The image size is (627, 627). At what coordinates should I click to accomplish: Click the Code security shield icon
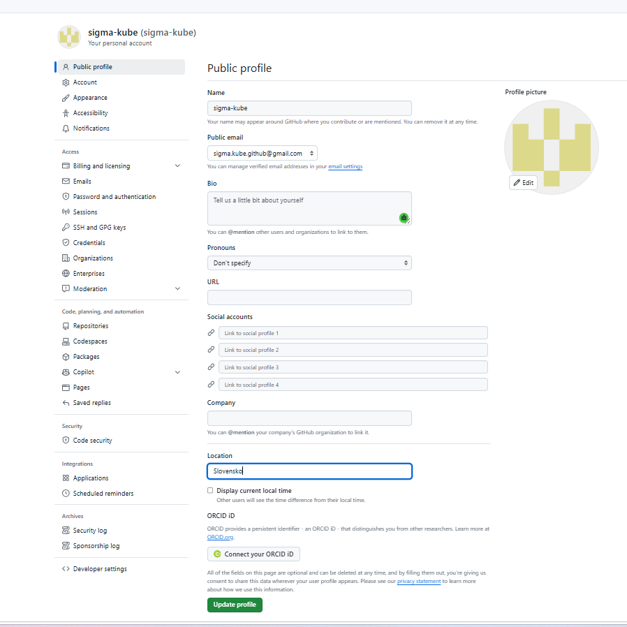(x=66, y=440)
